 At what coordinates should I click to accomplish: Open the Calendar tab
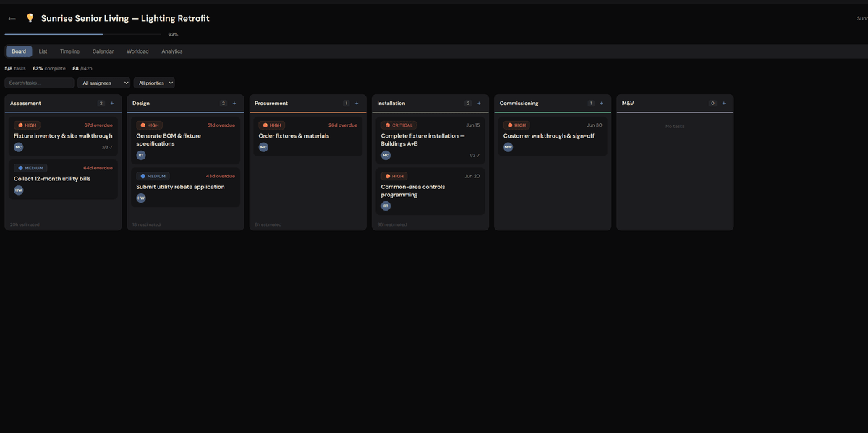click(x=103, y=51)
